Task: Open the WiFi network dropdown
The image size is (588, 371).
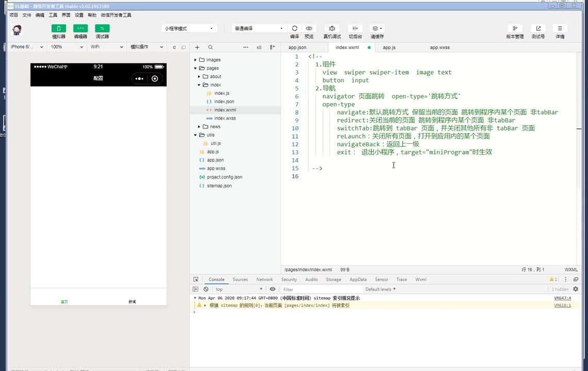Action: click(106, 47)
